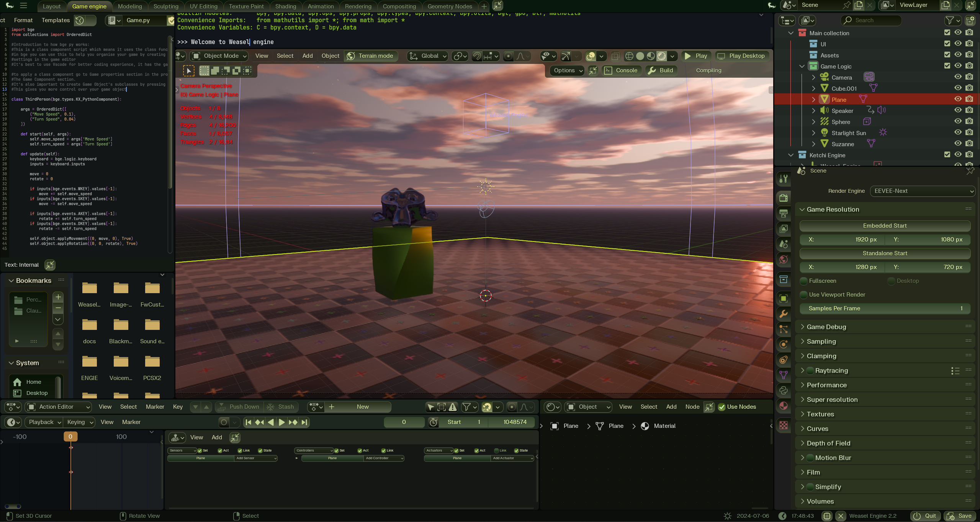This screenshot has width=980, height=522.
Task: Open the Render Engine dropdown
Action: pos(923,191)
